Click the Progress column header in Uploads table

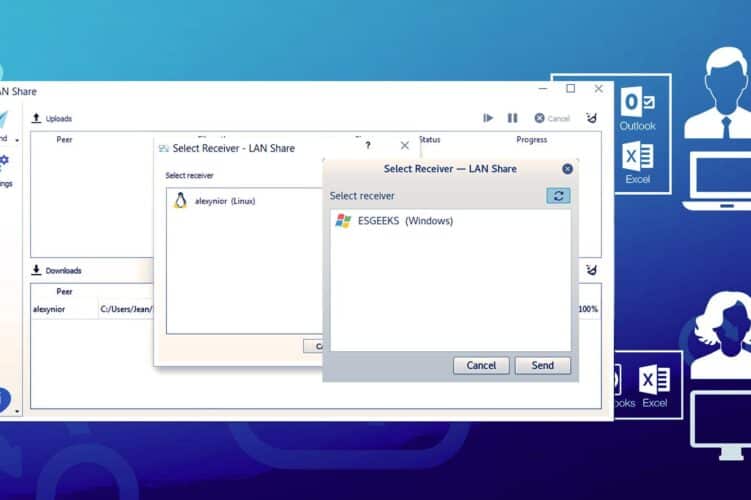pyautogui.click(x=532, y=139)
